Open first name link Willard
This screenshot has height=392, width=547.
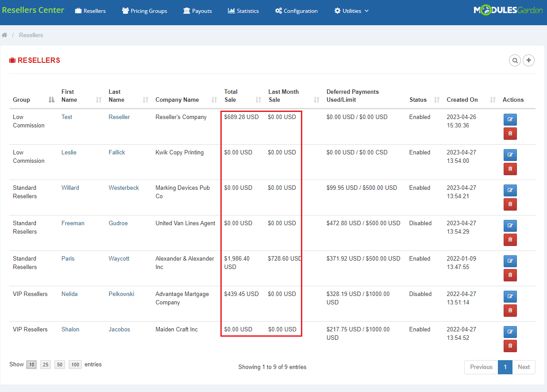pyautogui.click(x=70, y=188)
